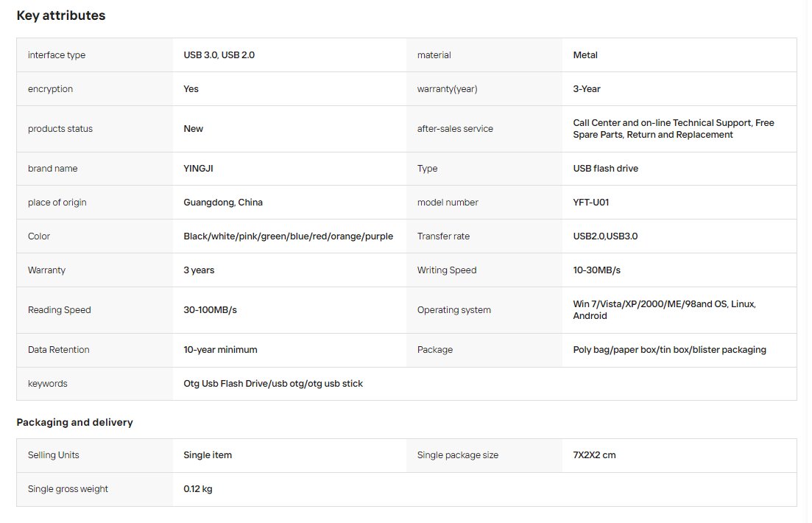Click the after-sales service description text

pyautogui.click(x=673, y=129)
